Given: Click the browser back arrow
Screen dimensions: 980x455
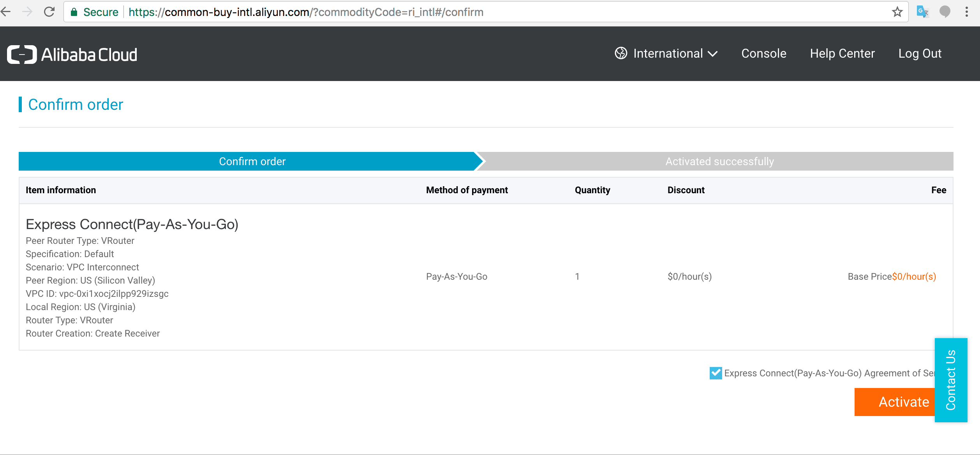Looking at the screenshot, I should click(6, 12).
